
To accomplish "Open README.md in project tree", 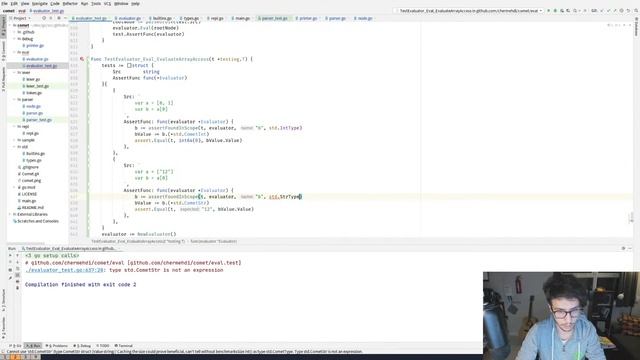I will [x=30, y=207].
